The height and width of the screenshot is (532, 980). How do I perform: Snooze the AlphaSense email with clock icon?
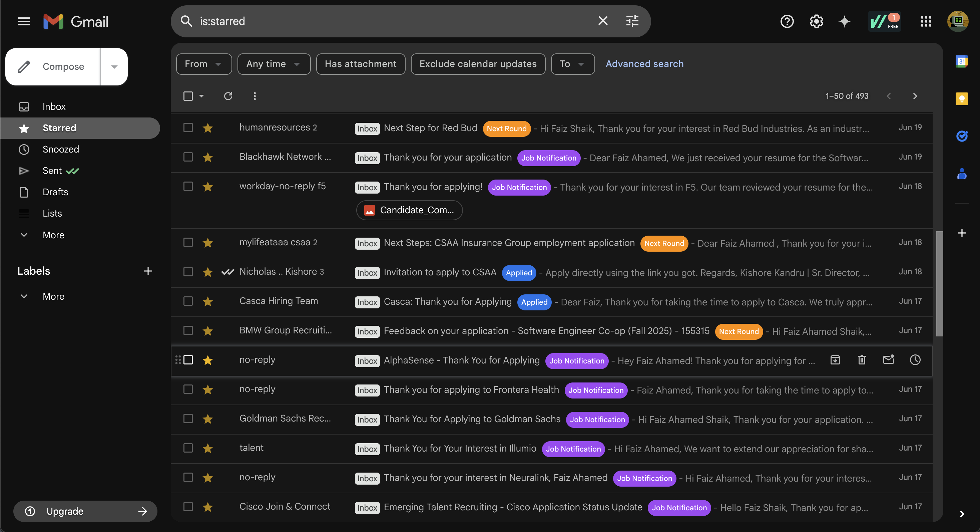tap(915, 359)
